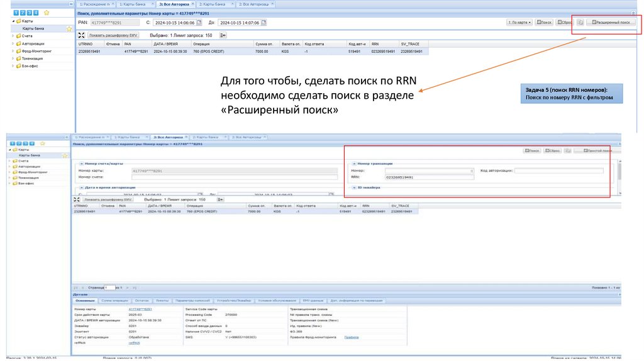Screen dimensions: 644x361
Task: Click Показать расшифровку EMV button
Action: (113, 35)
